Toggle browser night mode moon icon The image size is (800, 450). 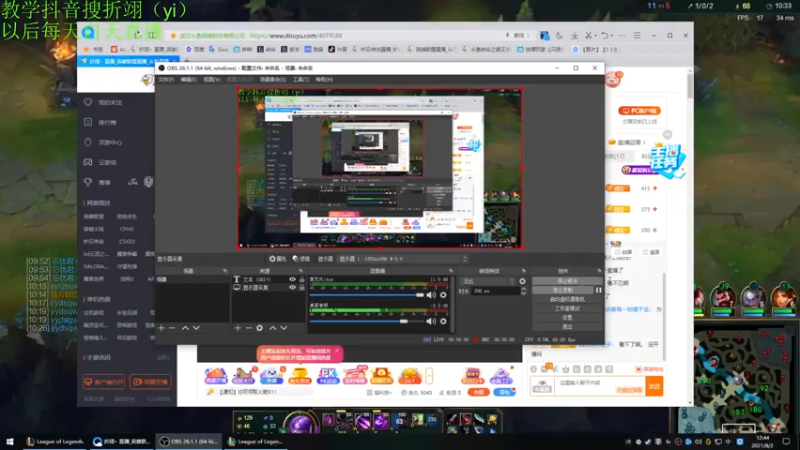(559, 36)
